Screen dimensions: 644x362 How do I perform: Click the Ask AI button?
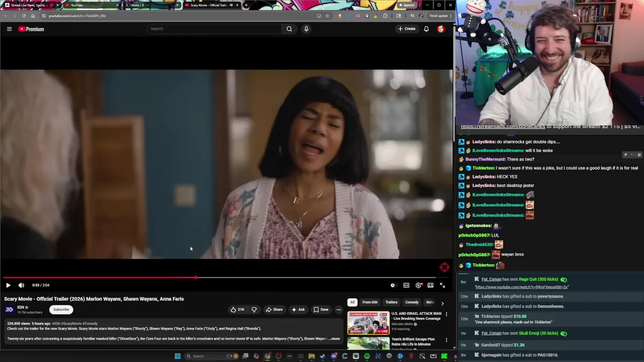point(298,310)
